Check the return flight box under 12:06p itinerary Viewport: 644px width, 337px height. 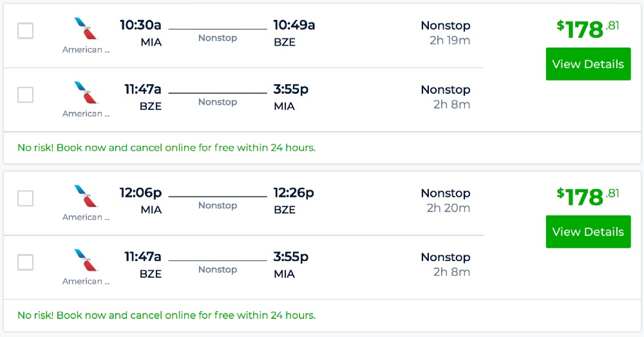click(26, 262)
